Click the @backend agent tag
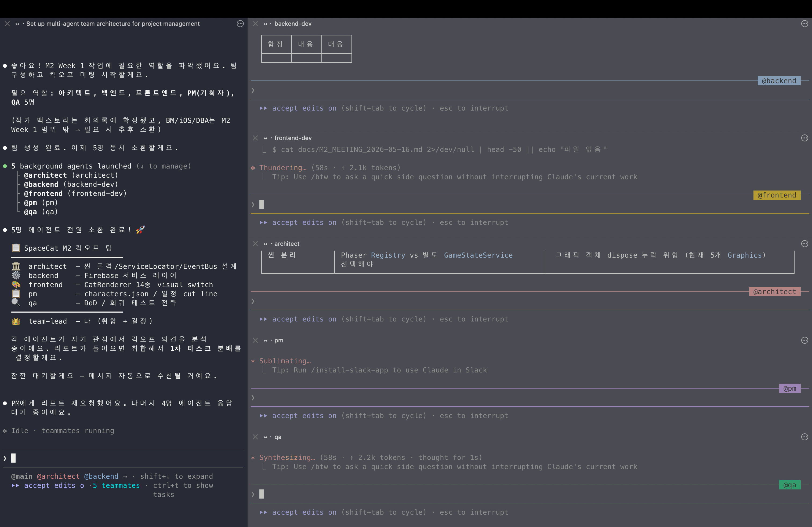This screenshot has height=527, width=812. pyautogui.click(x=779, y=81)
